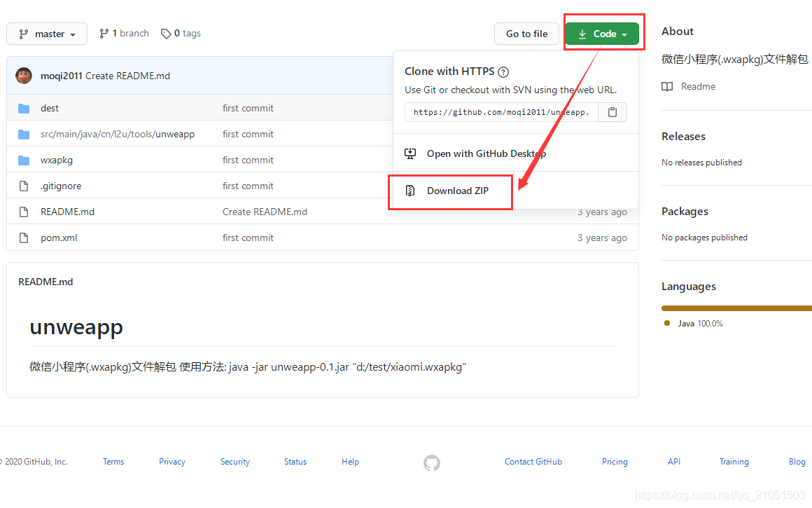Open the Training footer link
The height and width of the screenshot is (508, 812).
click(734, 461)
